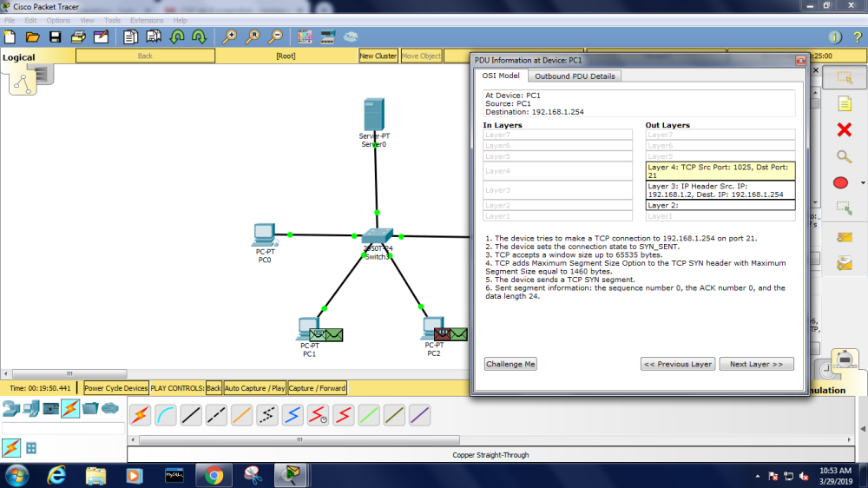The height and width of the screenshot is (488, 868).
Task: Open the Options menu
Action: pyautogui.click(x=58, y=20)
